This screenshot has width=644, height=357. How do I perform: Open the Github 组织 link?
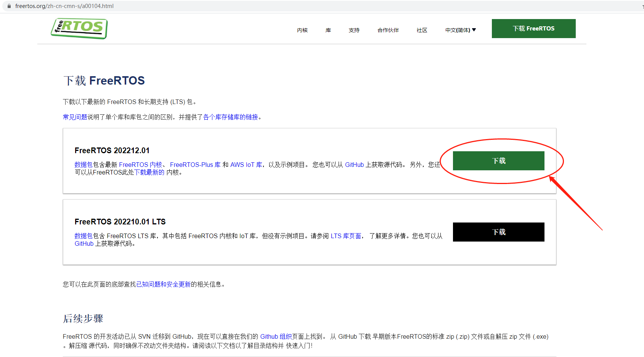click(x=276, y=336)
